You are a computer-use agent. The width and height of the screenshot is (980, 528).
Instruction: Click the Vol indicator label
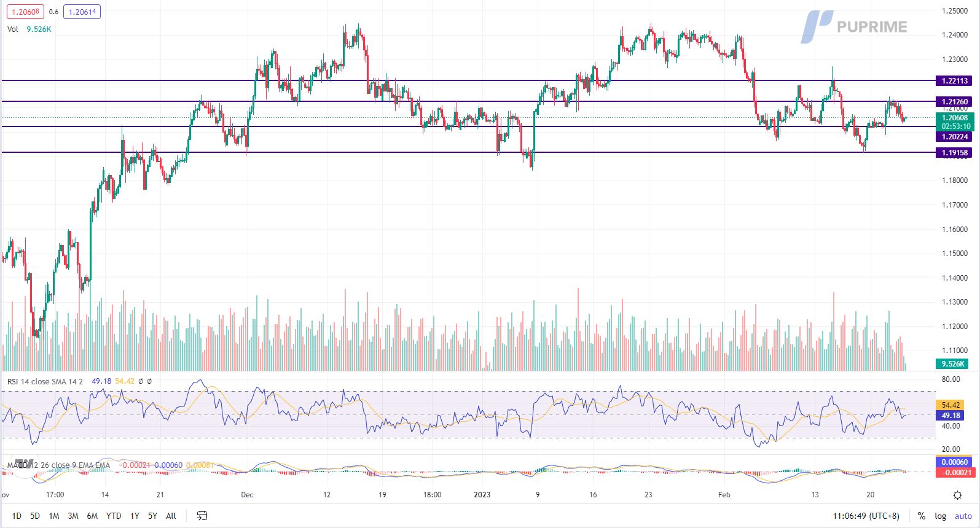pos(13,29)
